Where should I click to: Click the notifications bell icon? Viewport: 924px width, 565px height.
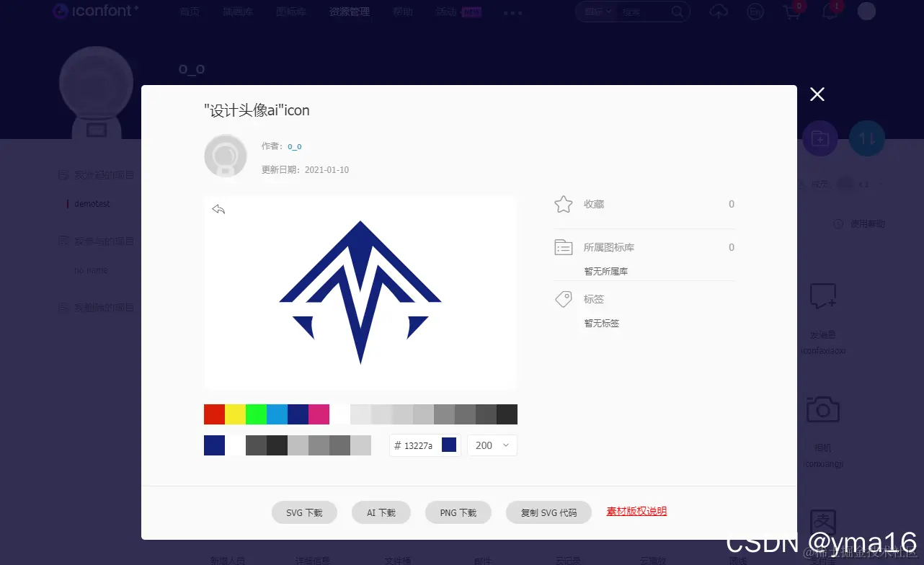point(828,12)
